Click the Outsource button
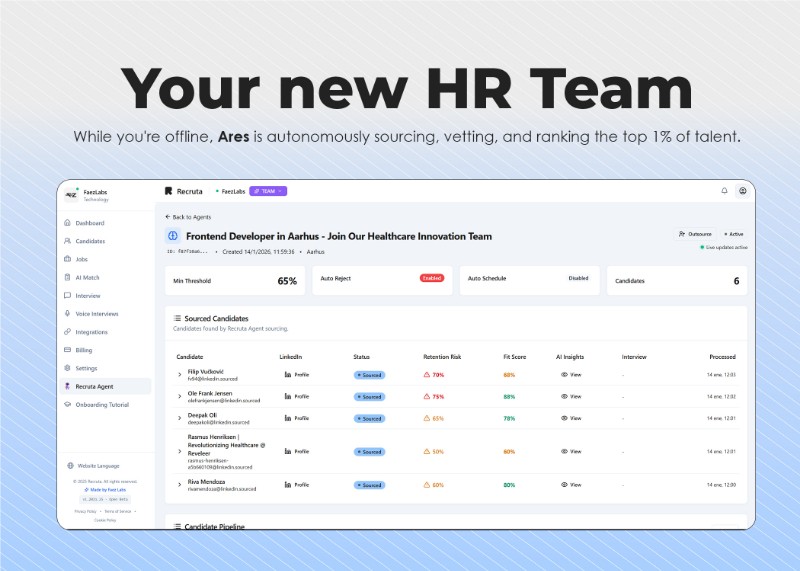The height and width of the screenshot is (571, 800). coord(695,234)
